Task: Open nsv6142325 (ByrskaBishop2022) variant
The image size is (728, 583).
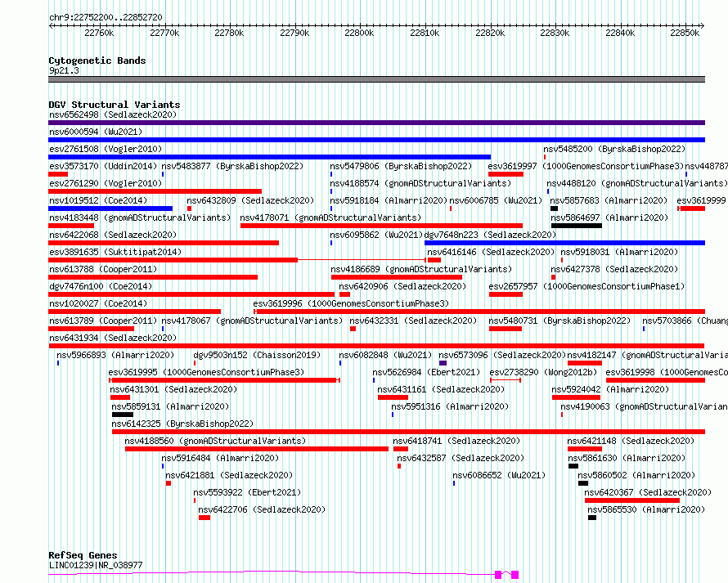Action: point(182,424)
